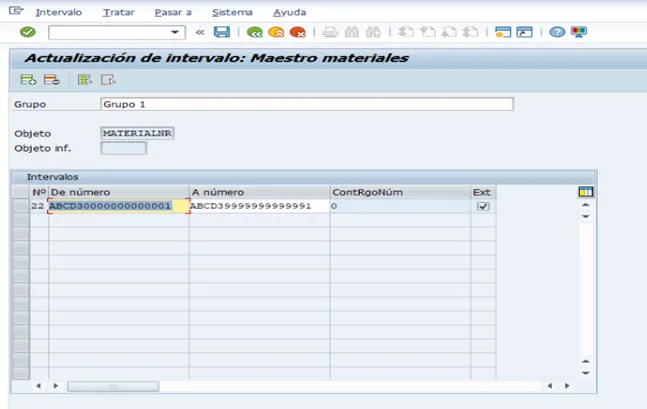Click the ContRgoNúm cell showing 0
The height and width of the screenshot is (409, 647).
400,206
